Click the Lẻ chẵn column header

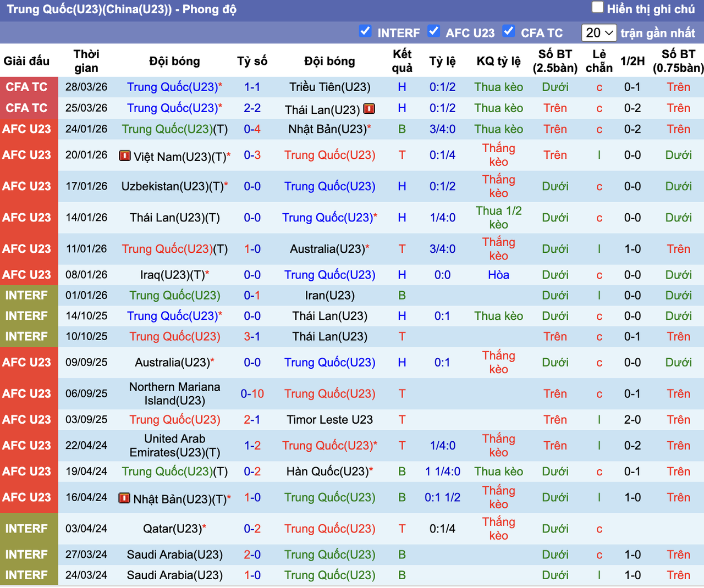[599, 61]
